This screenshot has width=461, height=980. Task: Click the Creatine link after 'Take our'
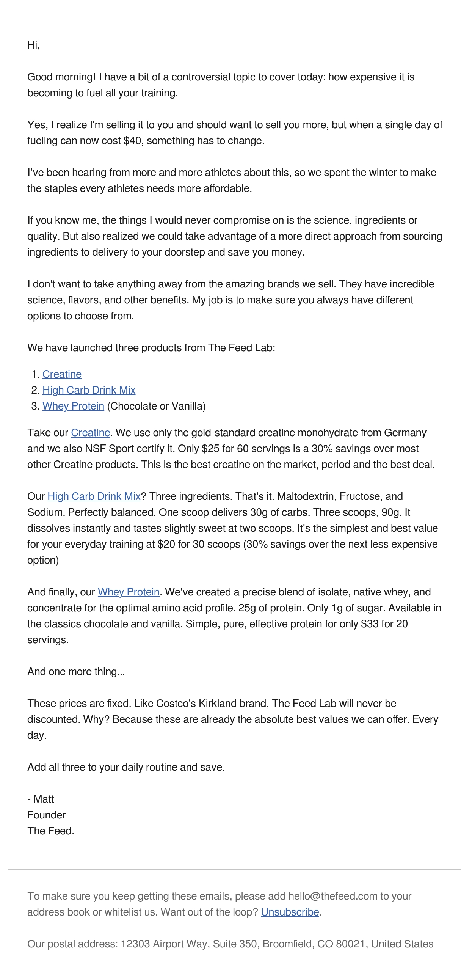(x=91, y=433)
